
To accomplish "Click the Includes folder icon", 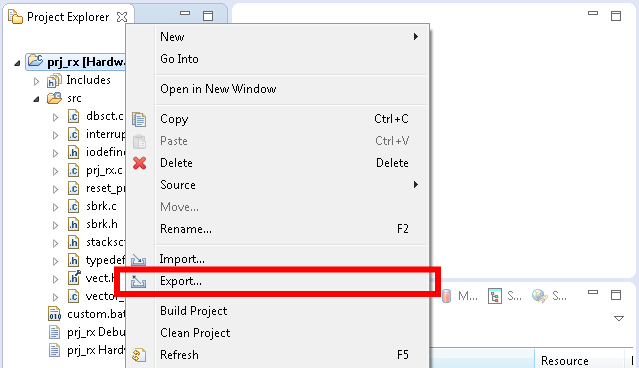I will click(x=54, y=80).
